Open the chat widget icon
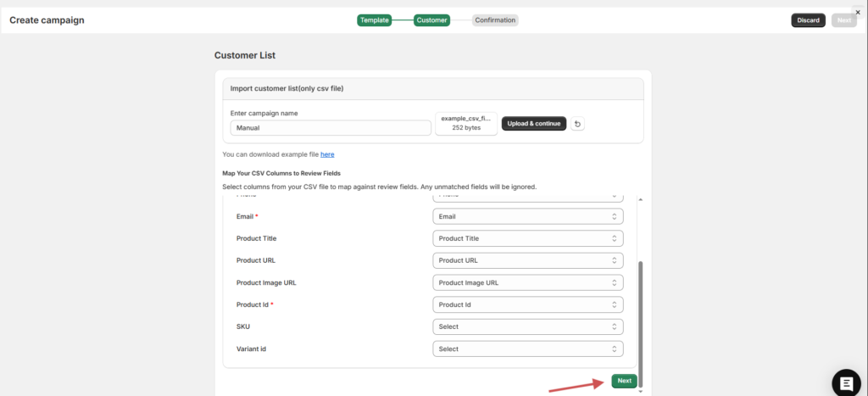Viewport: 868px width, 396px height. click(846, 383)
